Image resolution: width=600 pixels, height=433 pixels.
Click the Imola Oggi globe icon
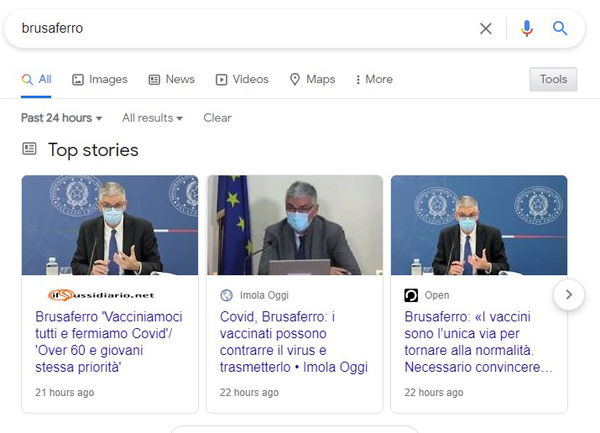tap(226, 295)
